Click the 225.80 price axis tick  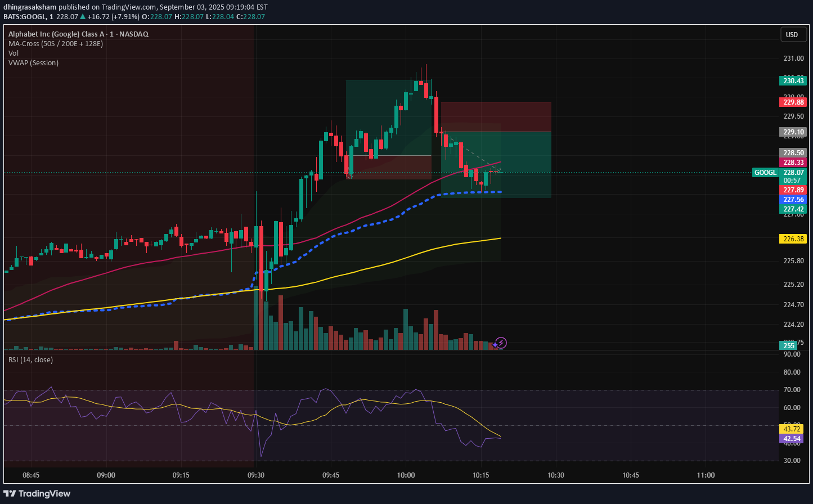(793, 261)
